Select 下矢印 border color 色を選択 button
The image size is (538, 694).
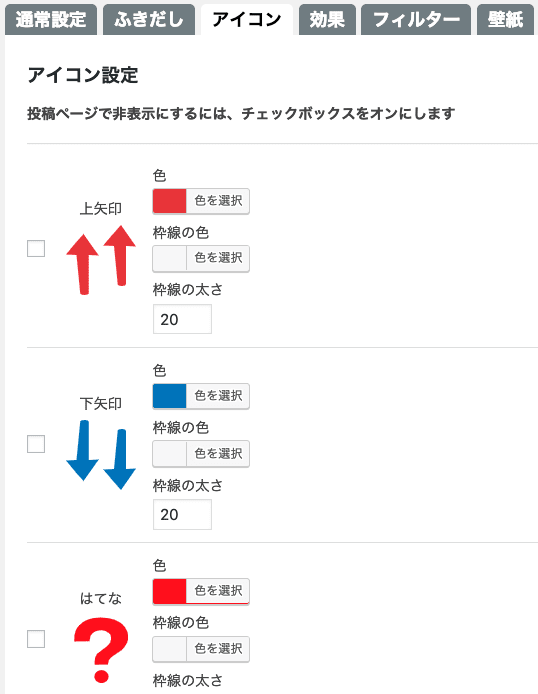click(x=218, y=454)
